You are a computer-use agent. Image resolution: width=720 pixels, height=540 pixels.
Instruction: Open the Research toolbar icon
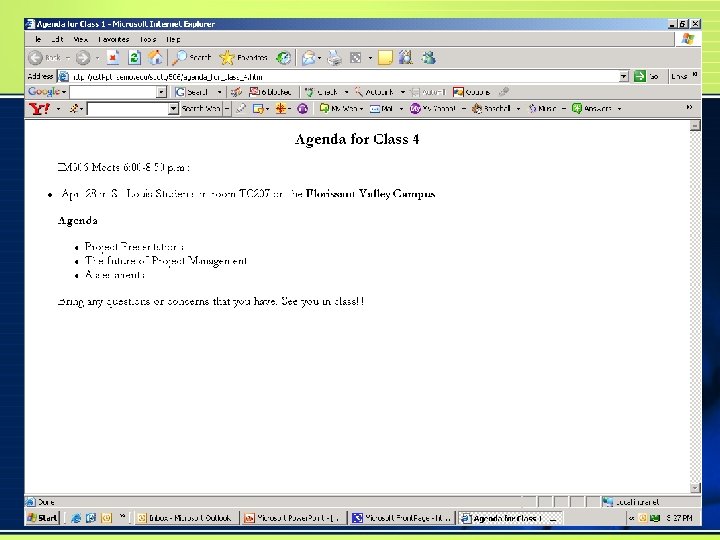406,57
